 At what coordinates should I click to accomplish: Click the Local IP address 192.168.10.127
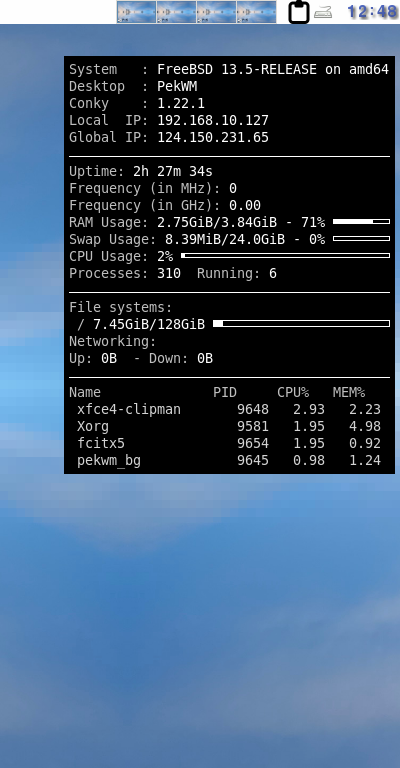(x=213, y=120)
